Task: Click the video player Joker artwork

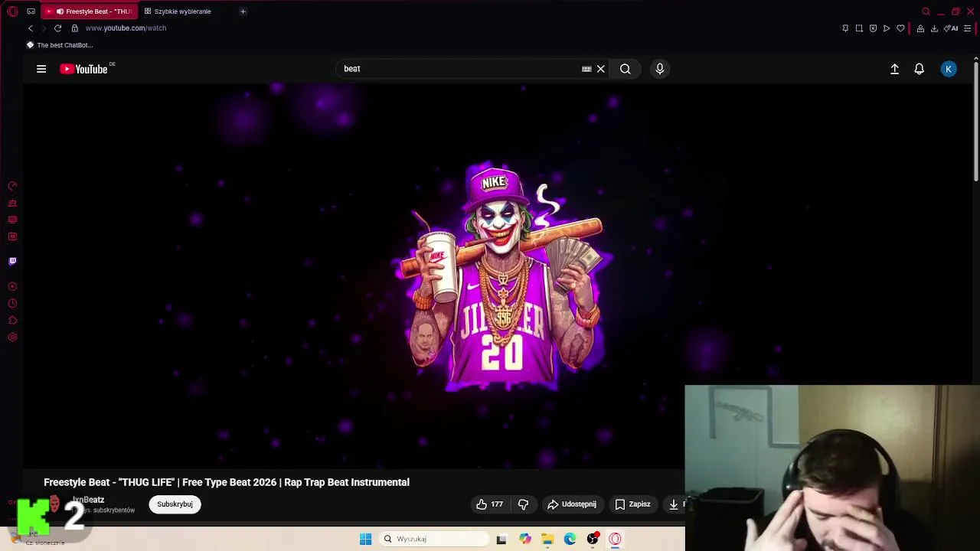Action: [x=501, y=275]
